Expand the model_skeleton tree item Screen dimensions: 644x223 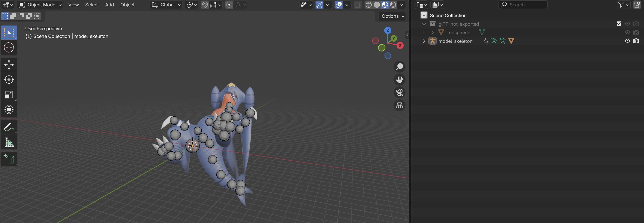[x=424, y=41]
